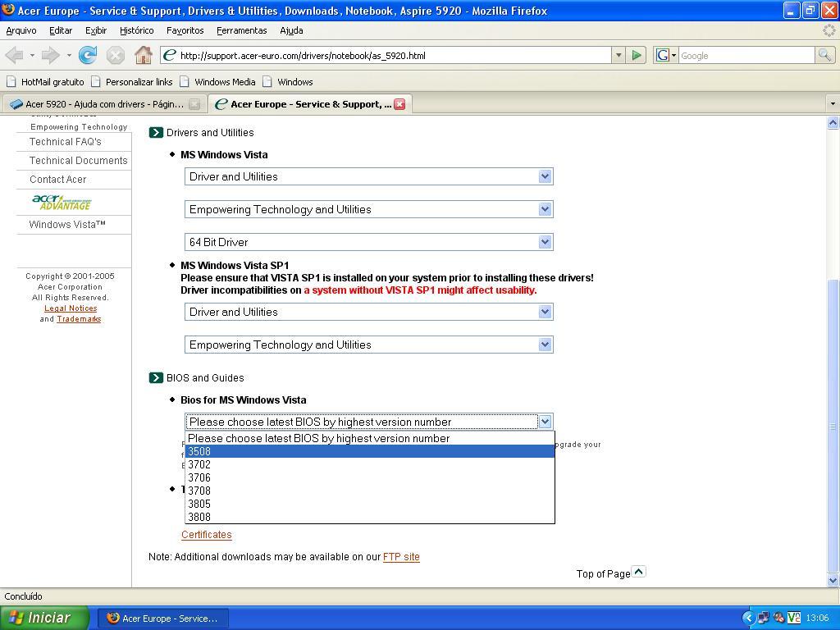This screenshot has height=630, width=840.
Task: Select the Acer Europe Service & Support tab
Action: (x=309, y=104)
